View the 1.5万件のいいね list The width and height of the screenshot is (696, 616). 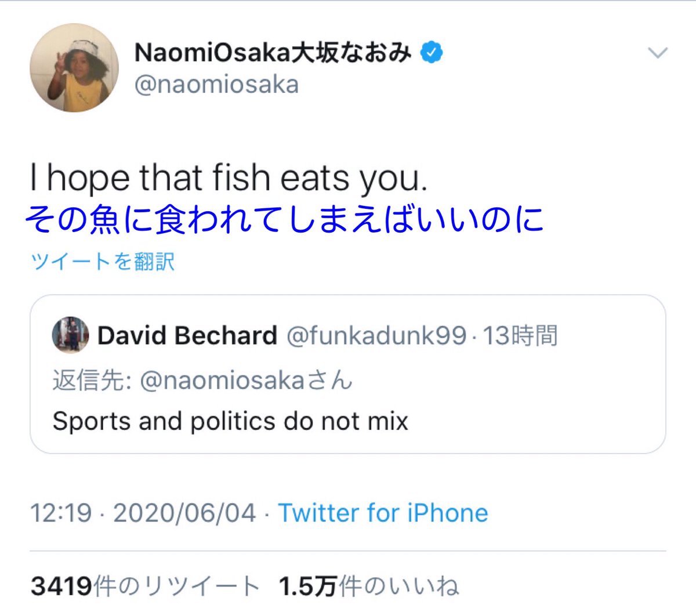[368, 586]
